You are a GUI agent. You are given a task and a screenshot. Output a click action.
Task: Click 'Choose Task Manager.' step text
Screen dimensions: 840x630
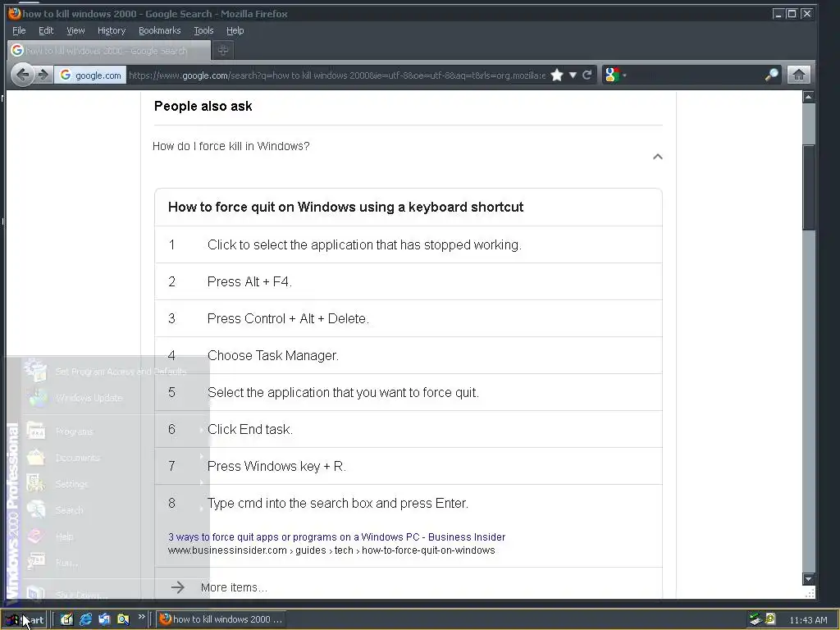(272, 356)
